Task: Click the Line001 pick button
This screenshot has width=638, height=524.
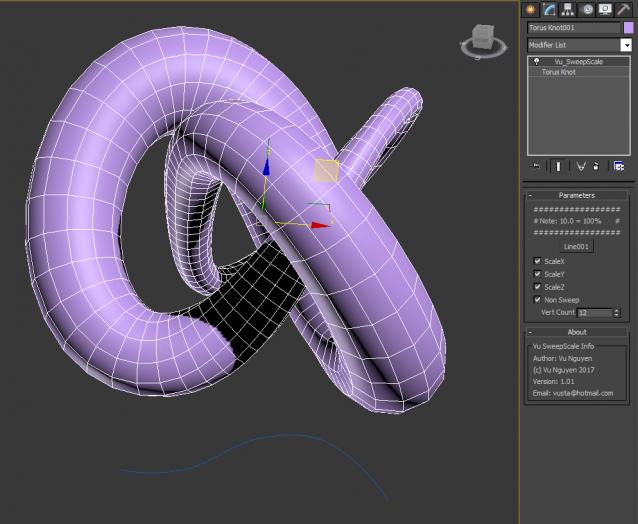Action: point(577,245)
